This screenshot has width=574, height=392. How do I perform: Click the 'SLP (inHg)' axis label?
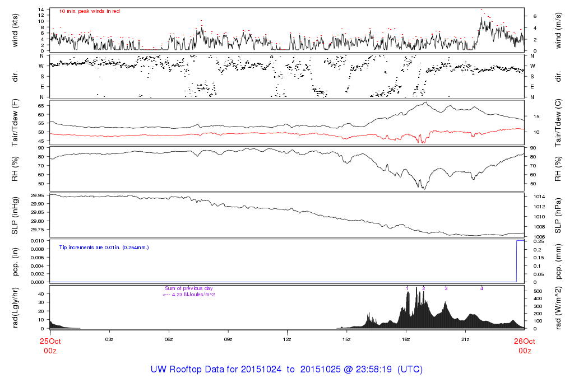click(x=15, y=216)
